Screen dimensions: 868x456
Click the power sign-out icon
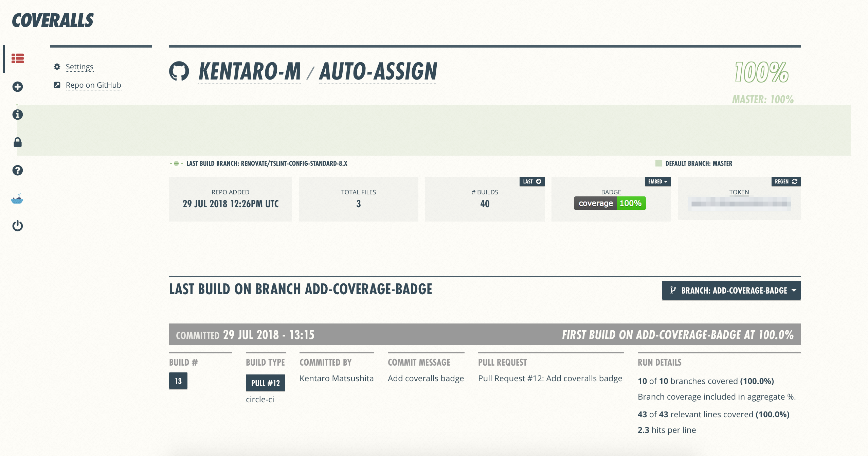click(x=18, y=226)
